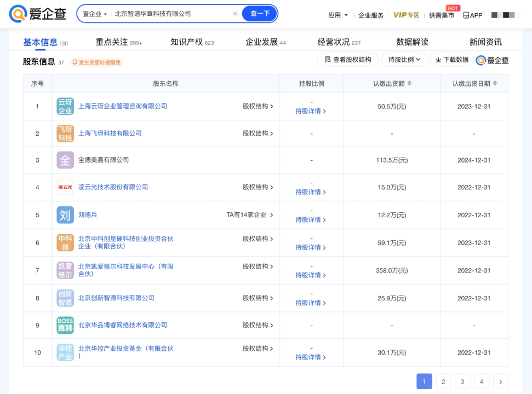This screenshot has width=532, height=394.
Task: Click the 中科创 company avatar icon
Action: 65,242
